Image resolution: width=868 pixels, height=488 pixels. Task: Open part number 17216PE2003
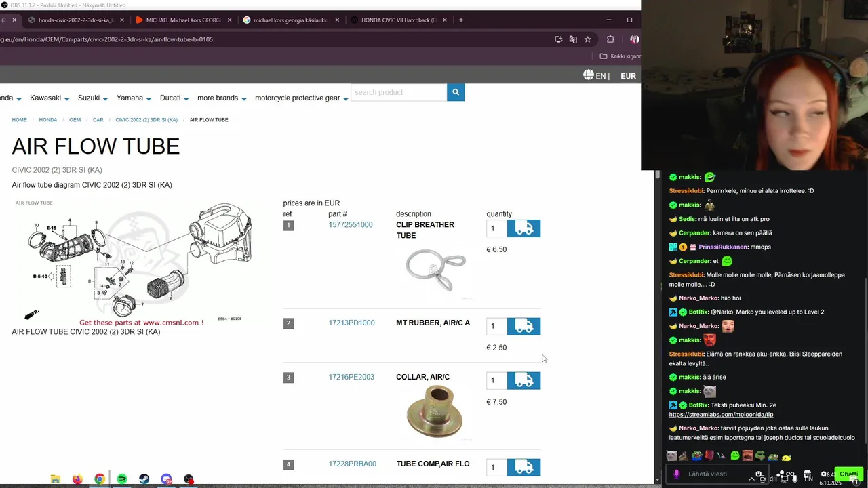(351, 377)
